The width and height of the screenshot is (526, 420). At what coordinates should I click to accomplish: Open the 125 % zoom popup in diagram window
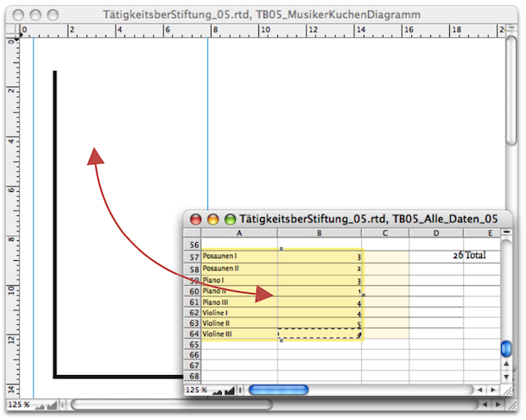pos(18,404)
